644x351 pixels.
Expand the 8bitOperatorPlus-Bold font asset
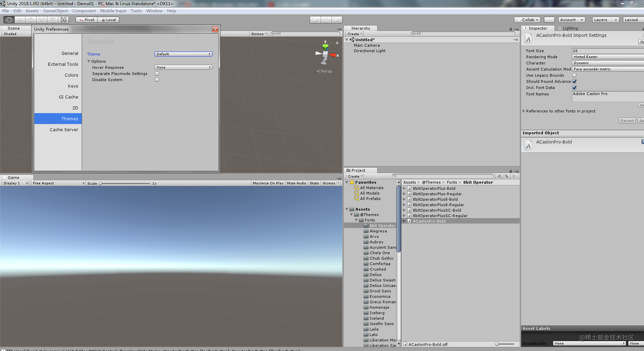404,188
